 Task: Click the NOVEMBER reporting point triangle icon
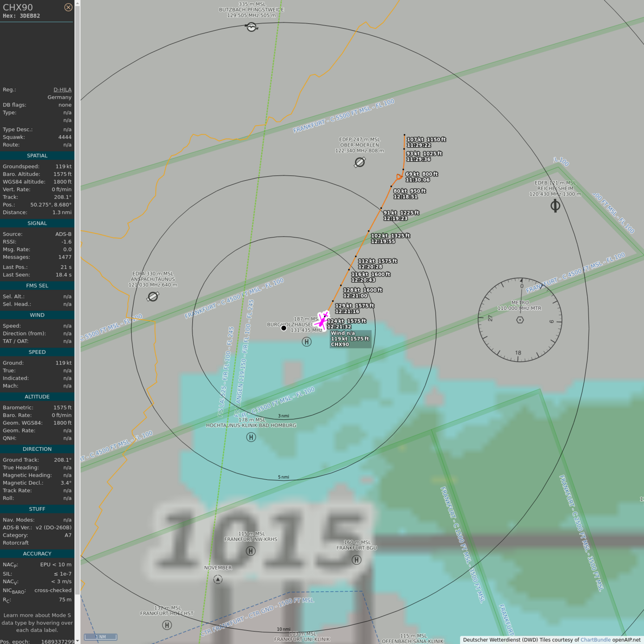click(x=218, y=579)
